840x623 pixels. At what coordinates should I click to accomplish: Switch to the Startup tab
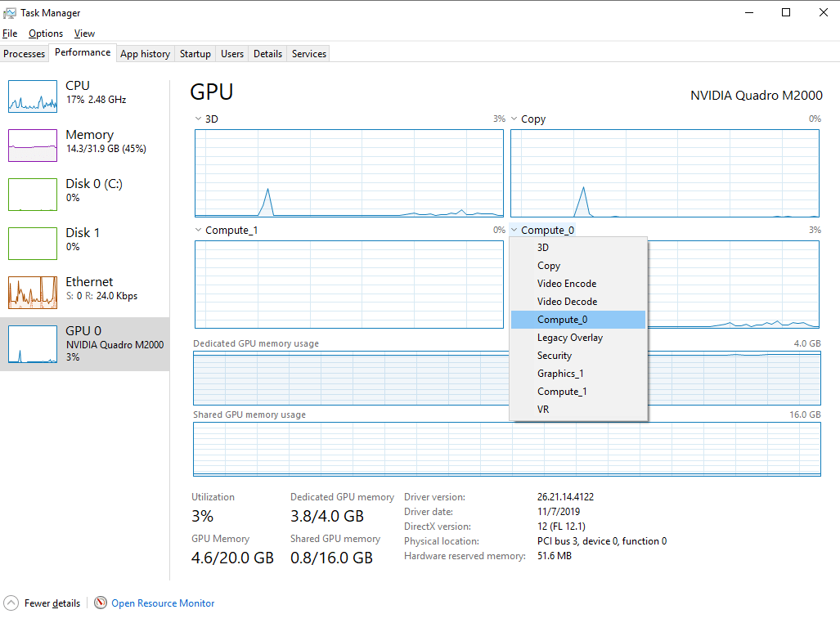[195, 54]
